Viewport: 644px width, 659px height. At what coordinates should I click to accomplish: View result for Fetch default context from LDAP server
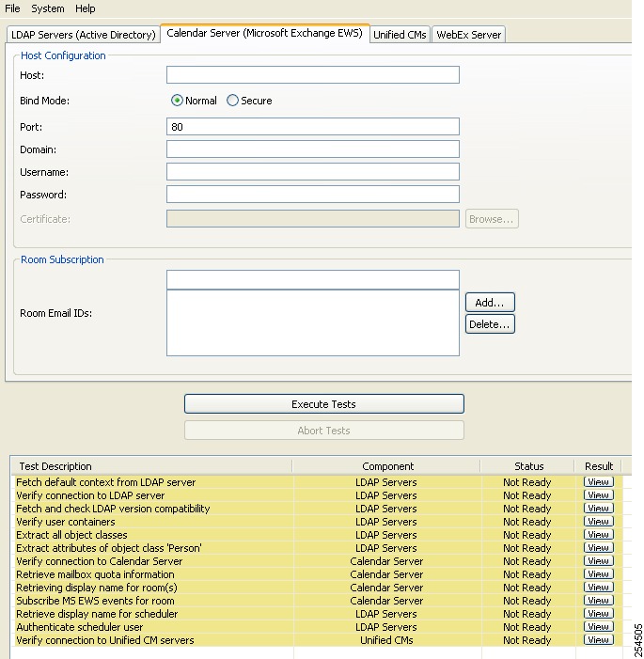click(x=598, y=481)
